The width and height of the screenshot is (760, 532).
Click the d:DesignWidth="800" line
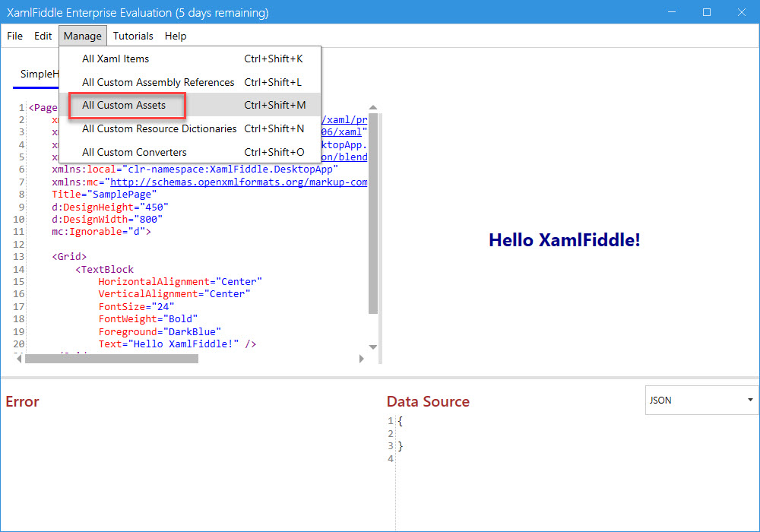(x=107, y=220)
